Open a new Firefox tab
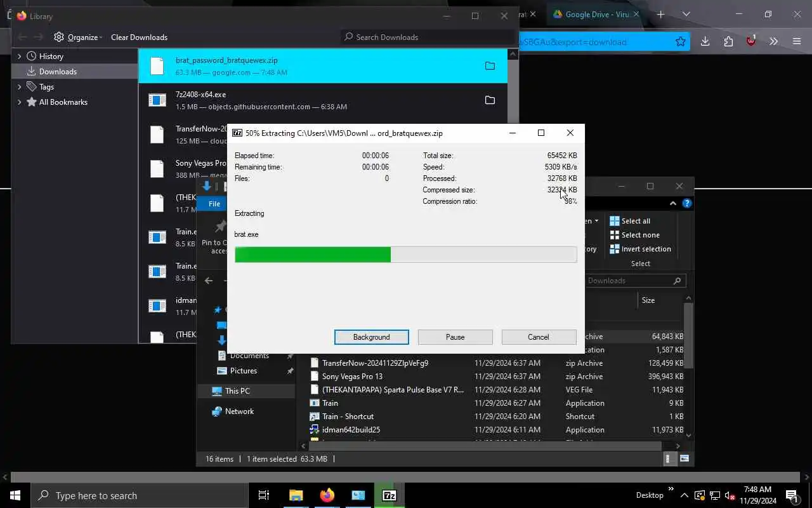The image size is (812, 508). (x=660, y=14)
